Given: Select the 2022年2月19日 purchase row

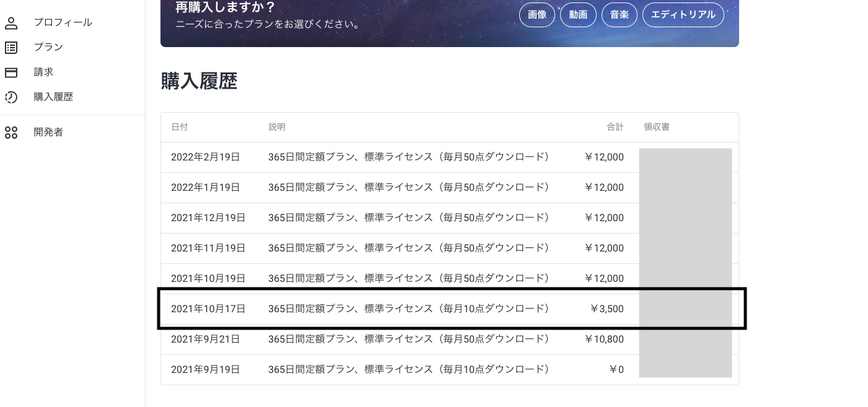Looking at the screenshot, I should 397,157.
